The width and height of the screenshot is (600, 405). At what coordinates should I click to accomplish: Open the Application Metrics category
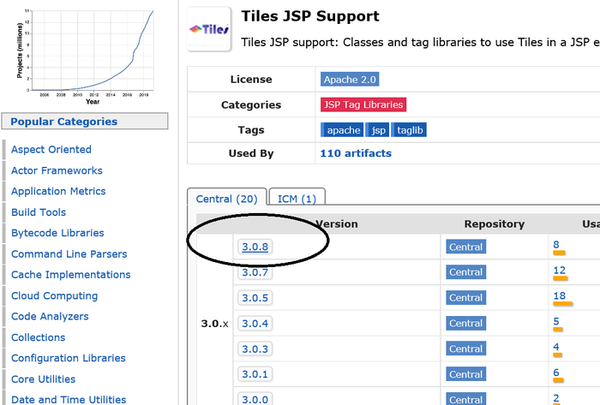(x=59, y=191)
